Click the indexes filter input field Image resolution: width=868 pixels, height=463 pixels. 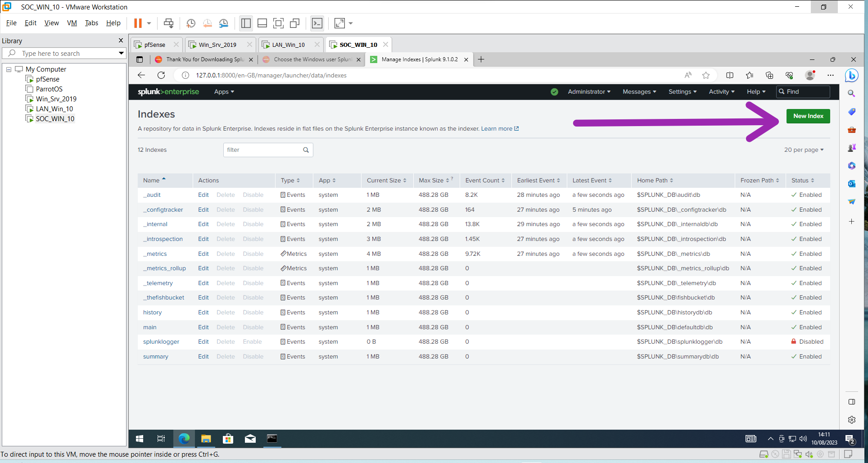[268, 150]
